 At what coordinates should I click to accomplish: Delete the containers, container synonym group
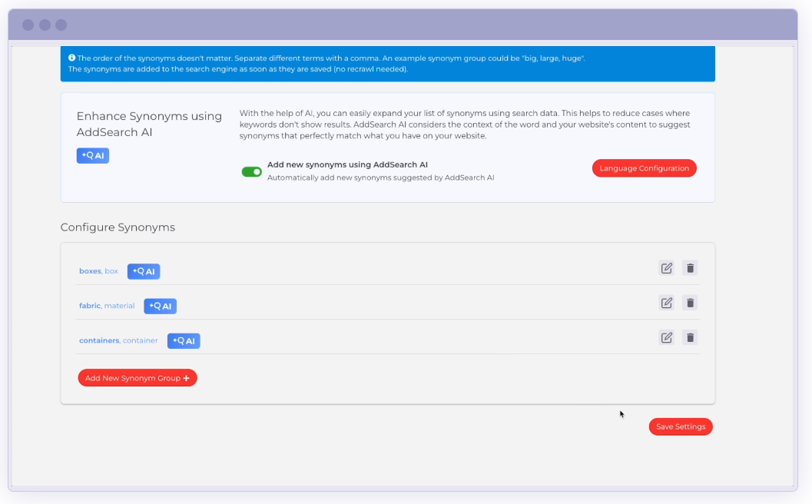click(690, 337)
